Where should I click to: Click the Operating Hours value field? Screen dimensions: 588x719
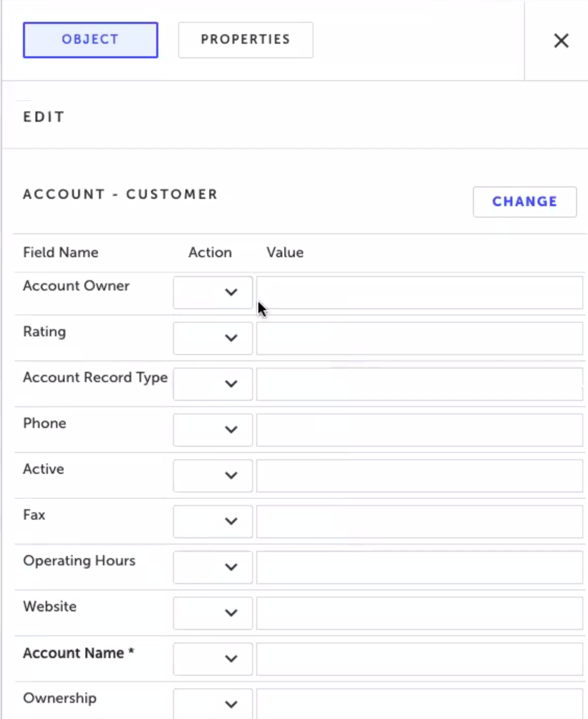point(419,567)
